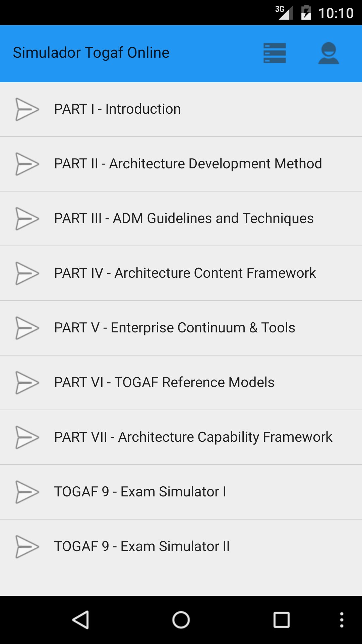The image size is (362, 644).
Task: Tap the arrow next to PART VI row
Action: 27,382
